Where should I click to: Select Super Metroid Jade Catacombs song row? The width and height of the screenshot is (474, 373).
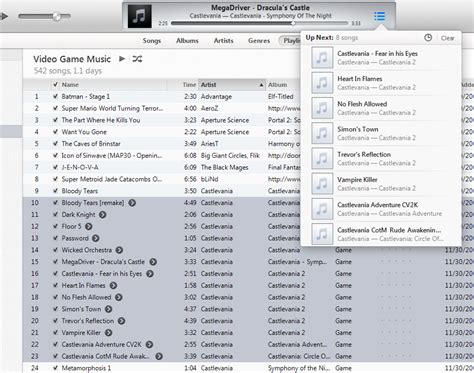(x=161, y=179)
